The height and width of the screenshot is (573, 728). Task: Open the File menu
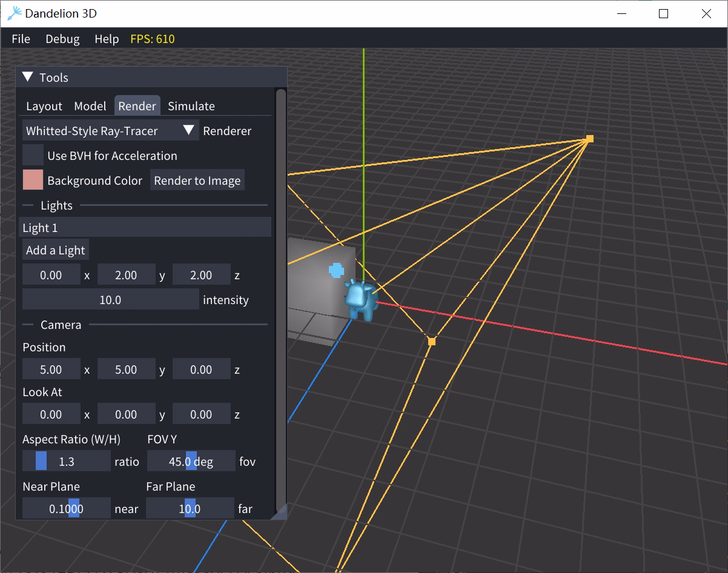21,39
